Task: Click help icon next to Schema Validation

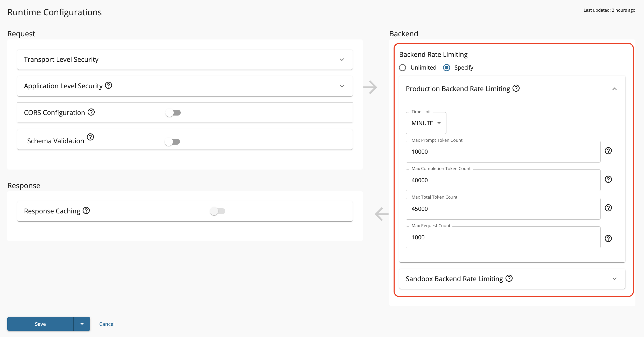Action: point(90,137)
